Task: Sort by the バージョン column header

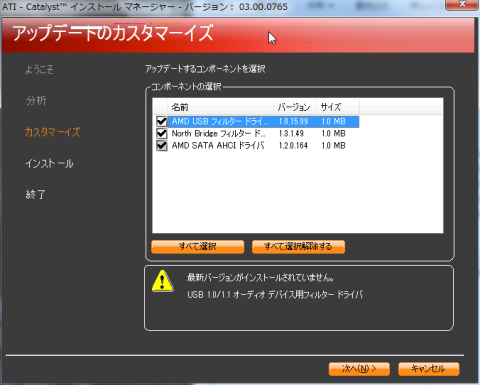Action: click(295, 107)
